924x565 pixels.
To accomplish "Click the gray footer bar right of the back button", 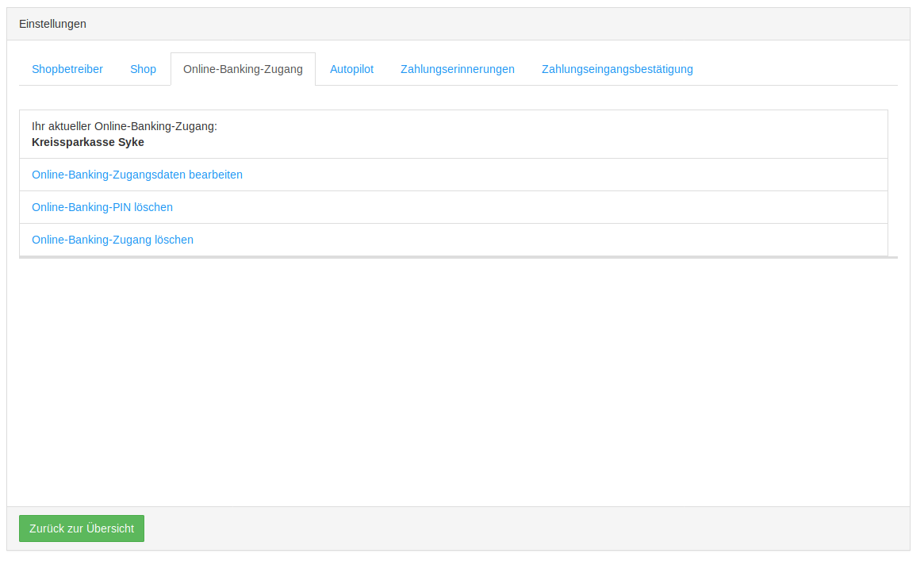I will tap(523, 528).
